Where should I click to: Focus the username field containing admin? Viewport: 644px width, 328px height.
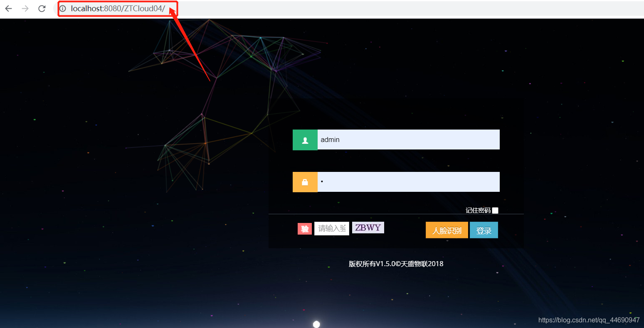click(x=408, y=140)
